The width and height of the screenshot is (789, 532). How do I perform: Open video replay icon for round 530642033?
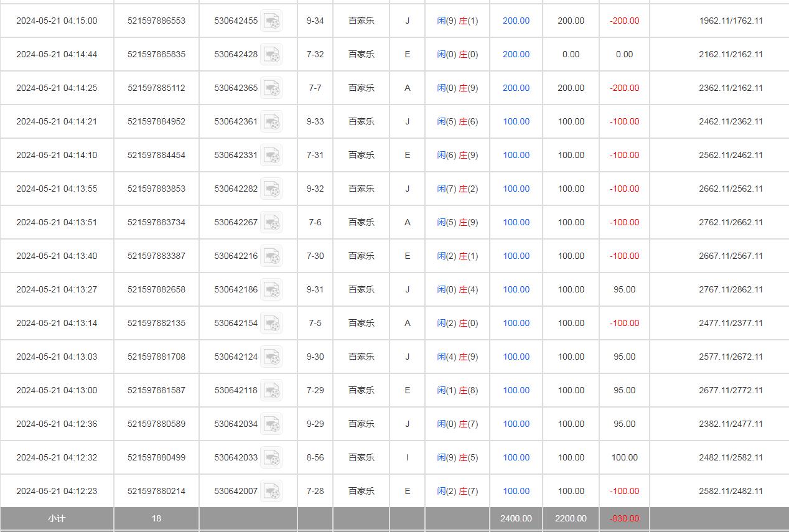point(271,457)
